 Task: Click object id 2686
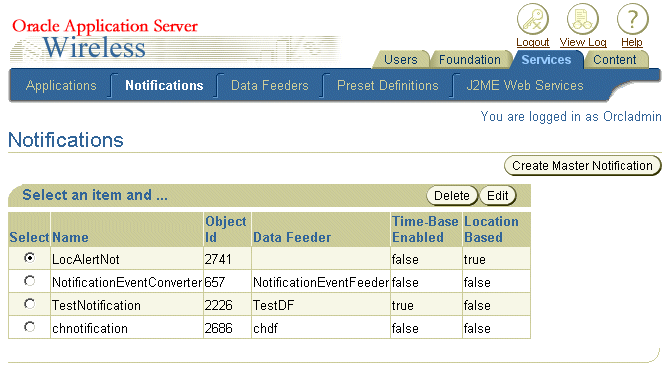point(219,328)
